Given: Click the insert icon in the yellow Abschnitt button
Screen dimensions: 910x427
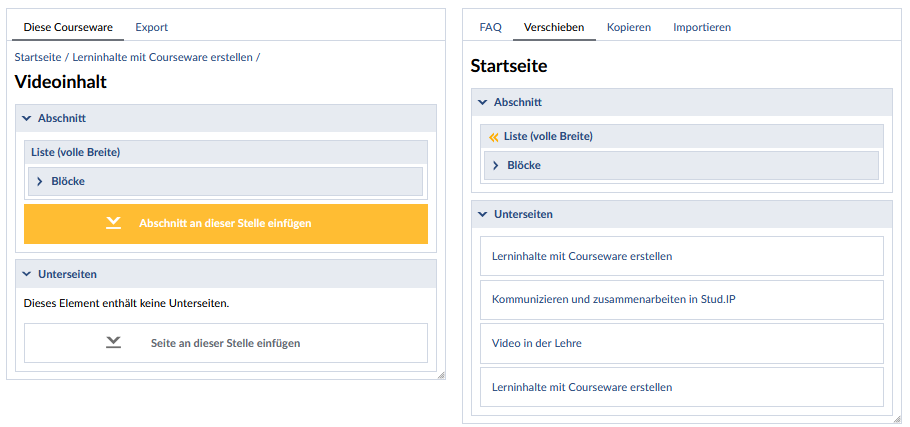Looking at the screenshot, I should pos(113,223).
